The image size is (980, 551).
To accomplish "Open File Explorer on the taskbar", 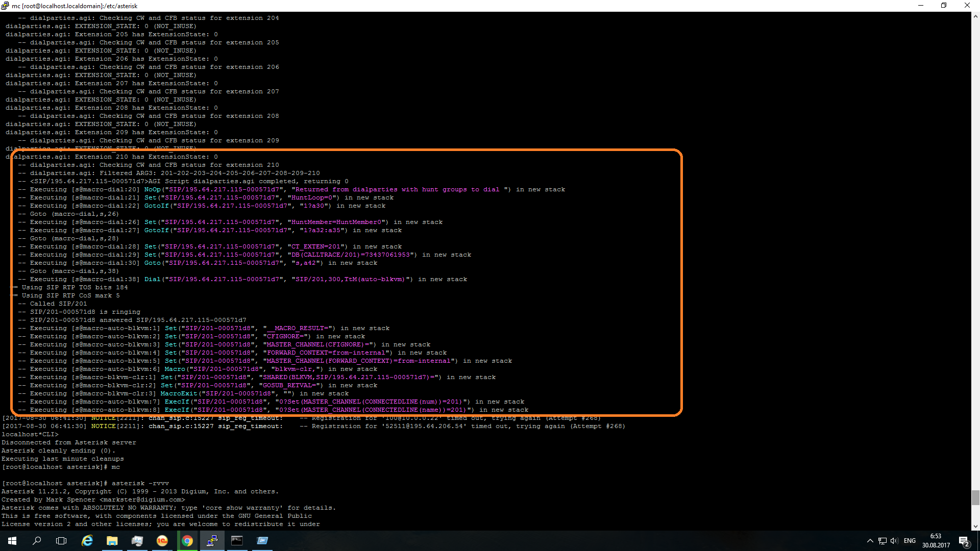I will point(112,540).
